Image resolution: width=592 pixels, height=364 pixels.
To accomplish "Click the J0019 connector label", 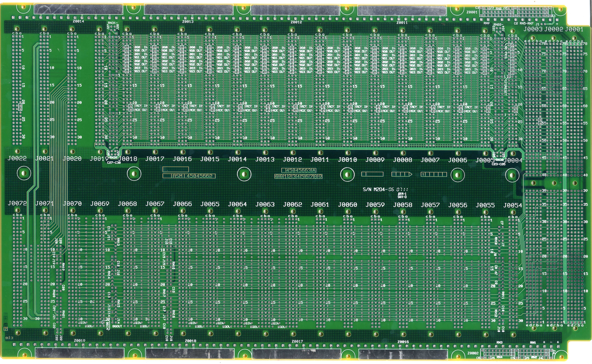I will 99,159.
